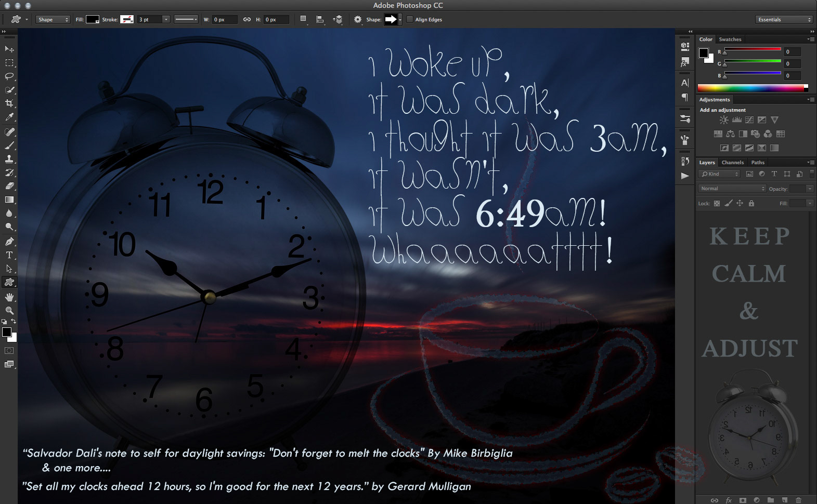Select the Adjustments tab
817x504 pixels.
tap(715, 100)
